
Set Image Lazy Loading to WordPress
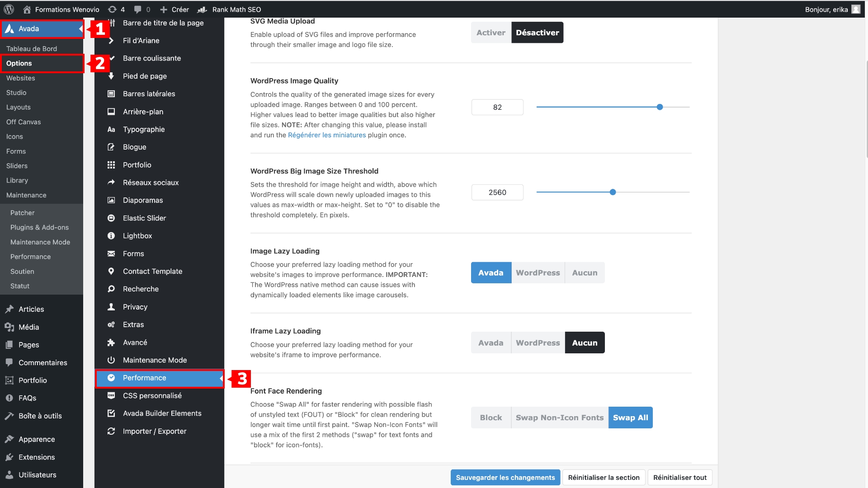coord(538,273)
